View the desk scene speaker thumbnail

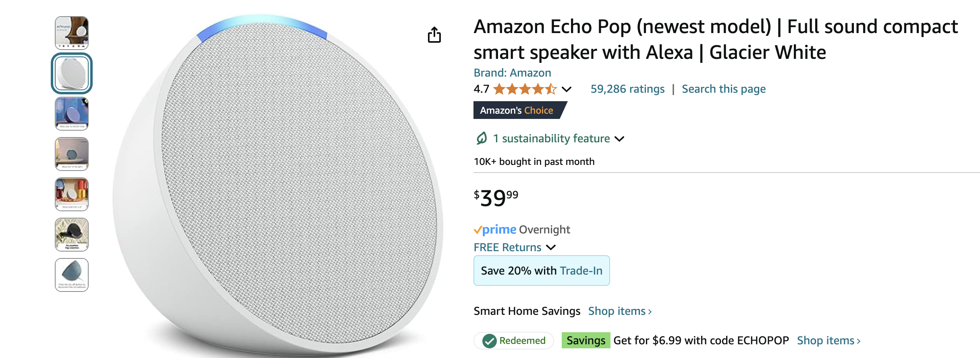[72, 154]
